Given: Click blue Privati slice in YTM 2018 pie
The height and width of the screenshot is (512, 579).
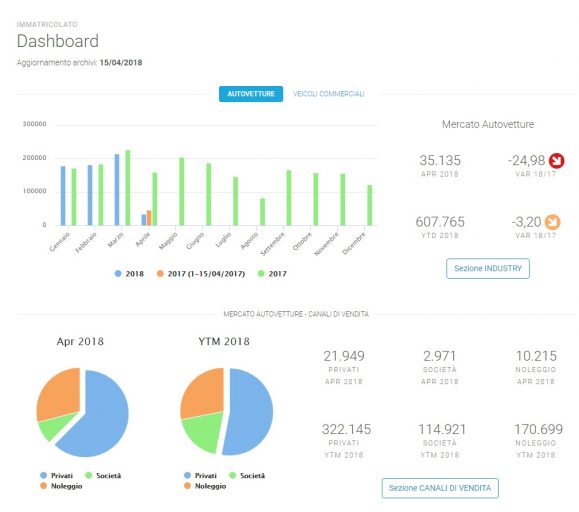Looking at the screenshot, I should pos(249,412).
